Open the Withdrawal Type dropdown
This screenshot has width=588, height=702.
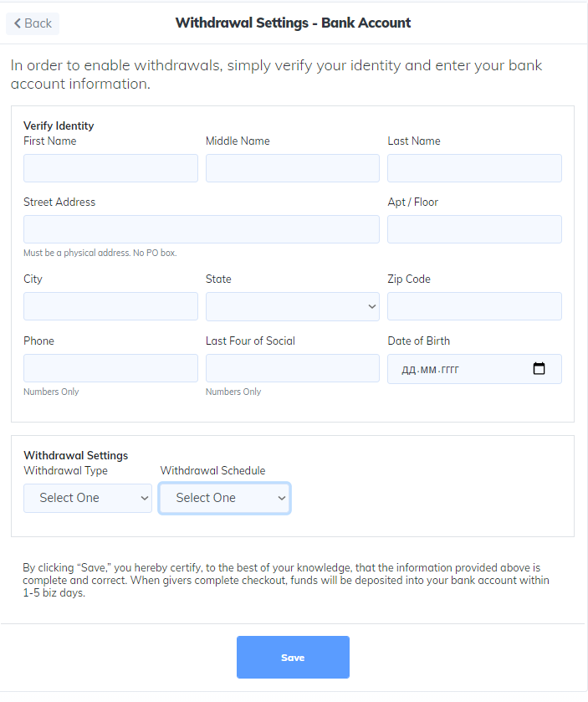87,498
